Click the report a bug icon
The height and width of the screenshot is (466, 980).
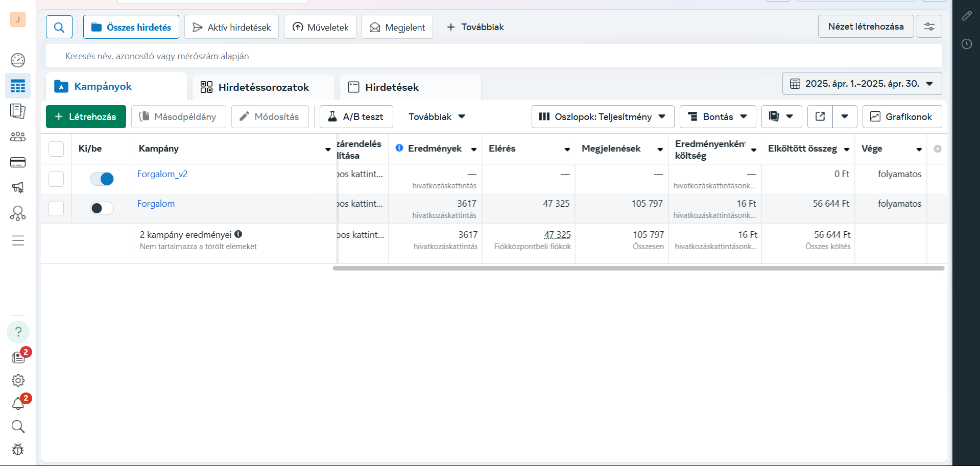(x=18, y=449)
